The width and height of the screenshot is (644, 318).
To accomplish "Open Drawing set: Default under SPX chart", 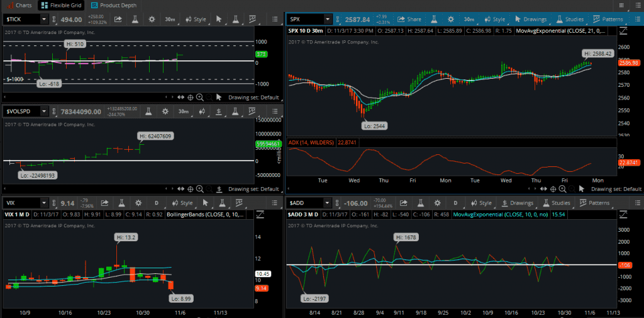I will tap(616, 189).
